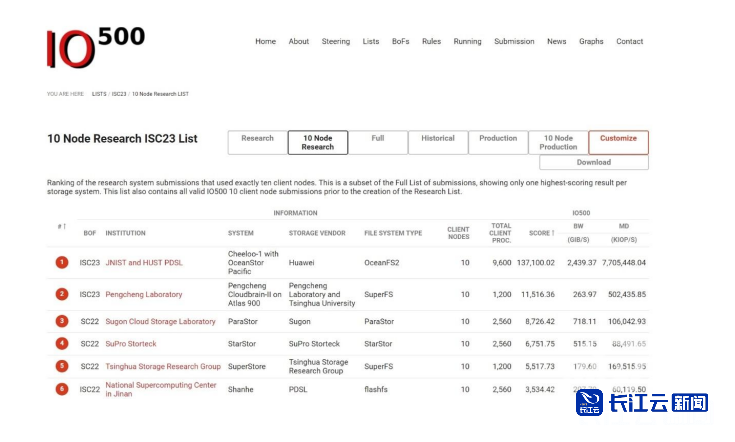
Task: Click the flashfs file system cell
Action: click(376, 389)
